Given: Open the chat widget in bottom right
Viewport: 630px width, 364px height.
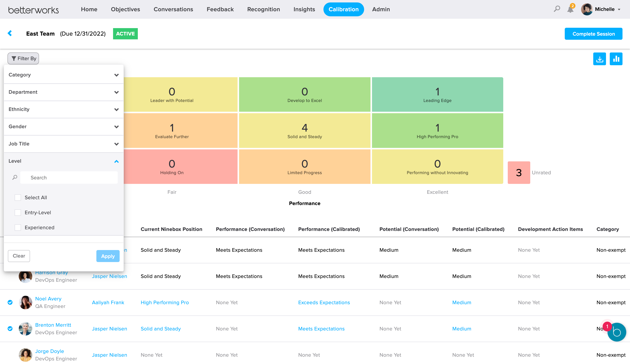Looking at the screenshot, I should click(616, 332).
